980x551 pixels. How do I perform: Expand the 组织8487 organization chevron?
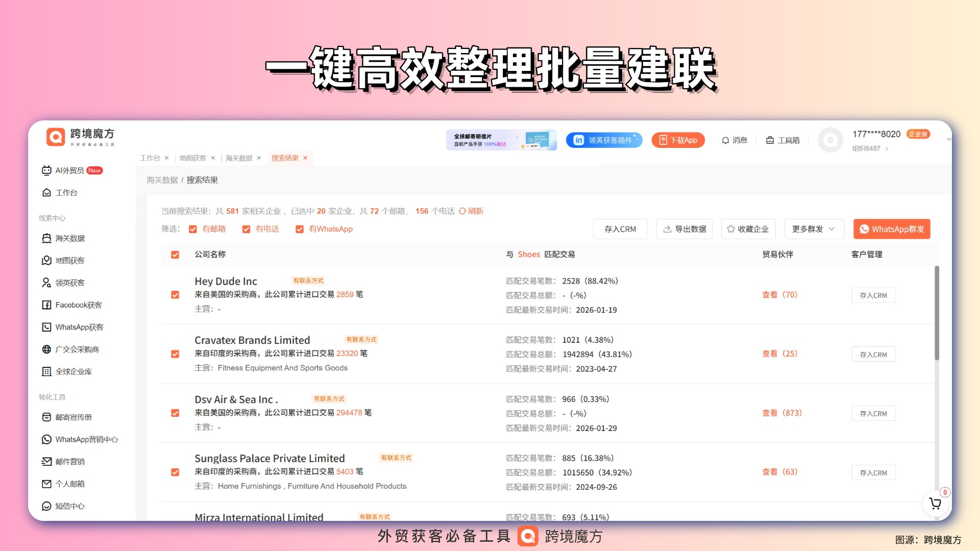pos(887,149)
